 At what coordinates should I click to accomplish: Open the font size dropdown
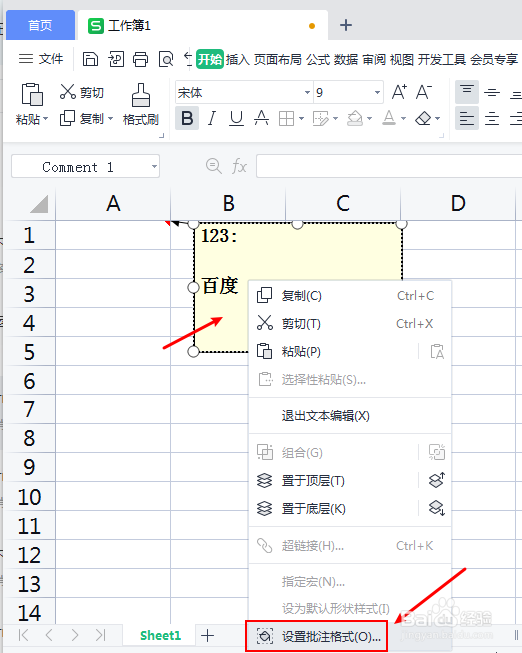point(377,92)
